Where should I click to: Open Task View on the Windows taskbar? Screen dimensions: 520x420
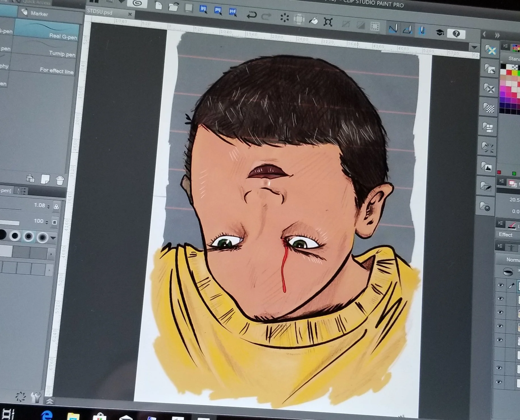[9, 414]
